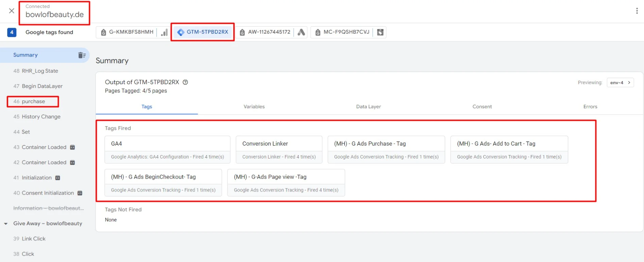This screenshot has height=262, width=644.
Task: Open the three-dot more options menu
Action: coord(636,11)
